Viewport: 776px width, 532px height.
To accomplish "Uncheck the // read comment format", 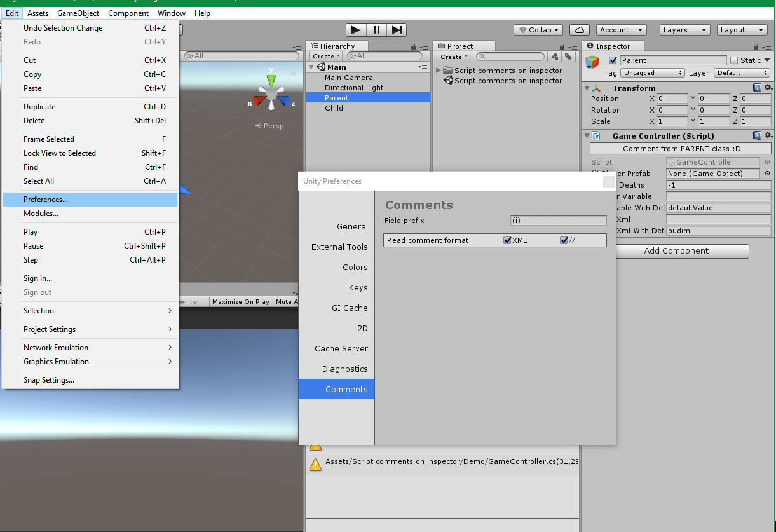I will (x=564, y=240).
